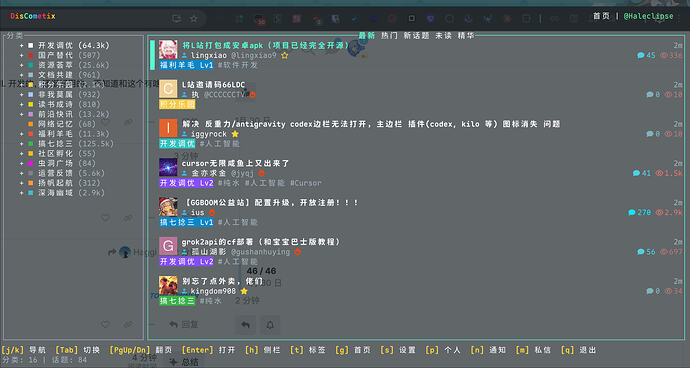Viewport: 690px width, 368px height.
Task: Click the avatar on the cursor无限咸鱼 post
Action: 168,168
